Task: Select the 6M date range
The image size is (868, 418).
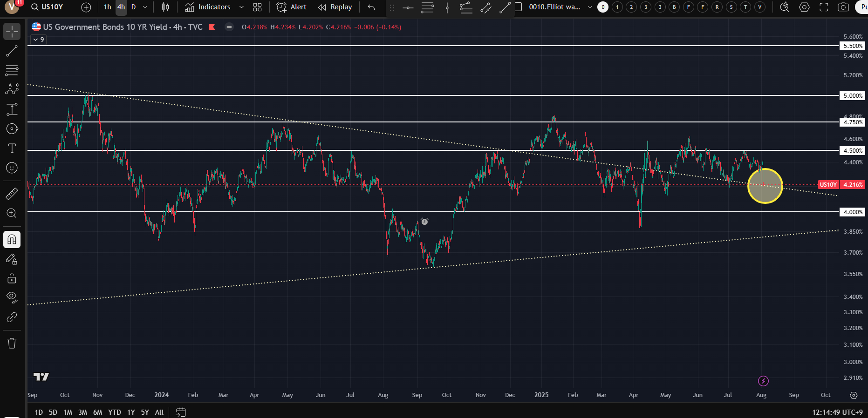Action: 97,412
